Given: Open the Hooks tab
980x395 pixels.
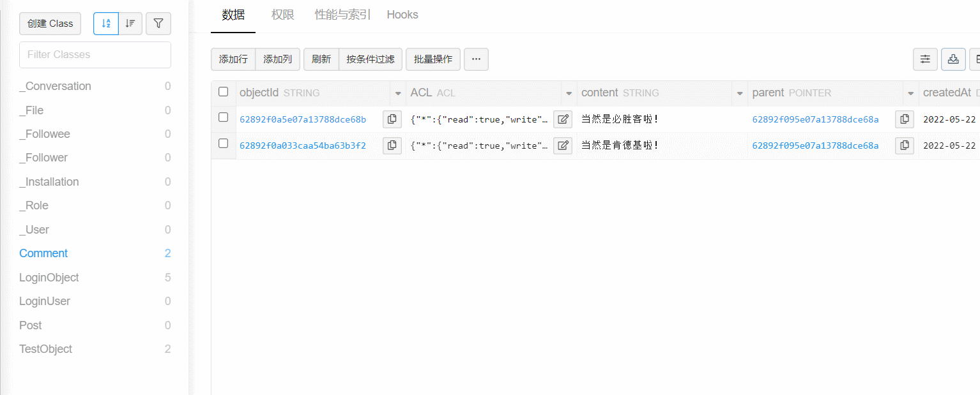Looking at the screenshot, I should pos(402,14).
